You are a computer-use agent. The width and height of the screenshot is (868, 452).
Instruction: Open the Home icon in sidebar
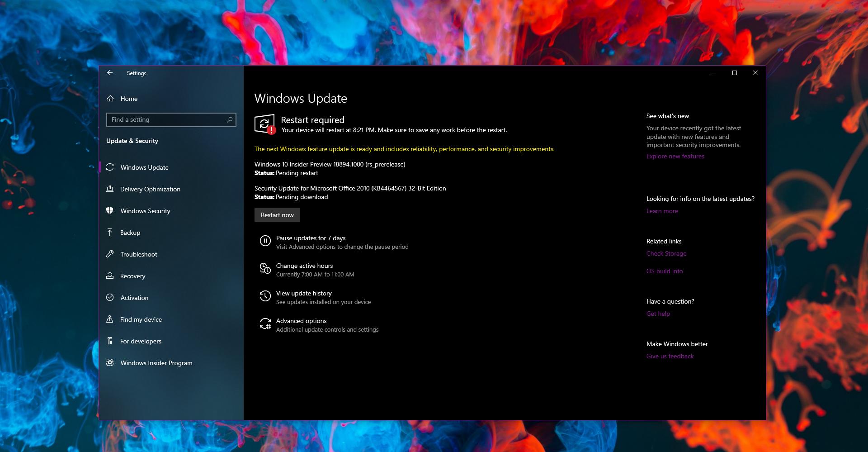[x=110, y=99]
